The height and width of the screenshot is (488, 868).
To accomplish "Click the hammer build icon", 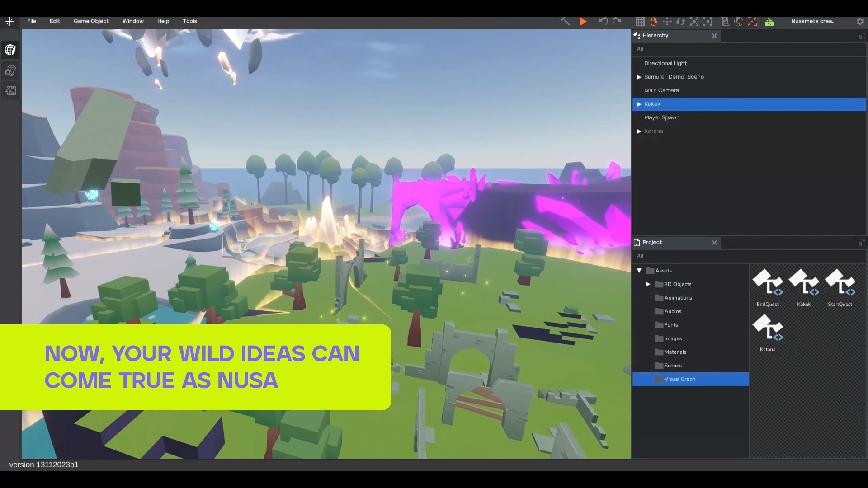I will tap(565, 21).
